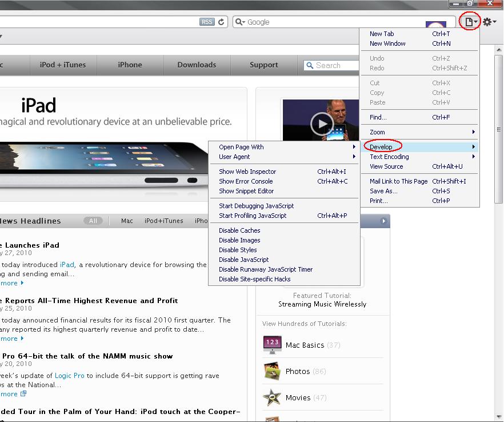504x422 pixels.
Task: Reload the page with the refresh icon
Action: (222, 22)
